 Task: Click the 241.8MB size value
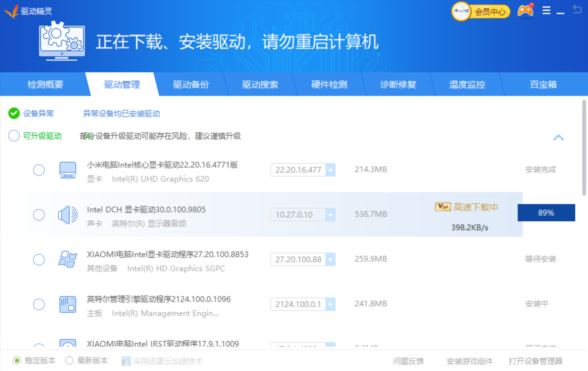pos(371,304)
